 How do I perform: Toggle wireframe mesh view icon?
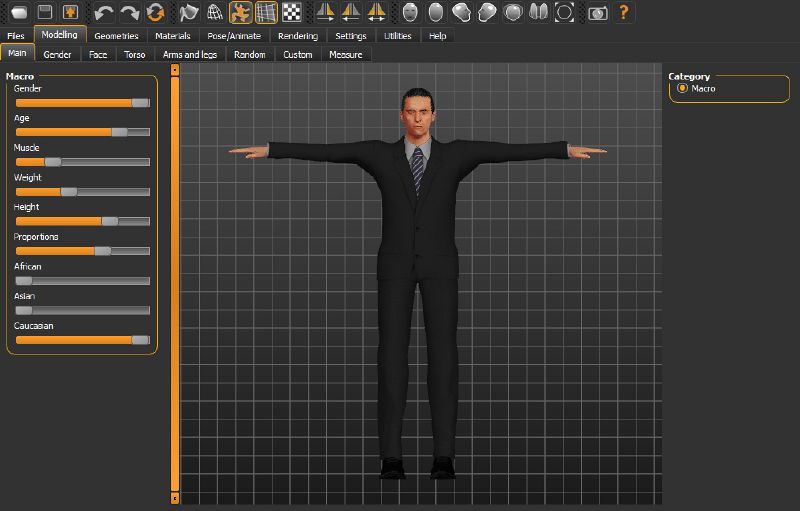coord(215,13)
